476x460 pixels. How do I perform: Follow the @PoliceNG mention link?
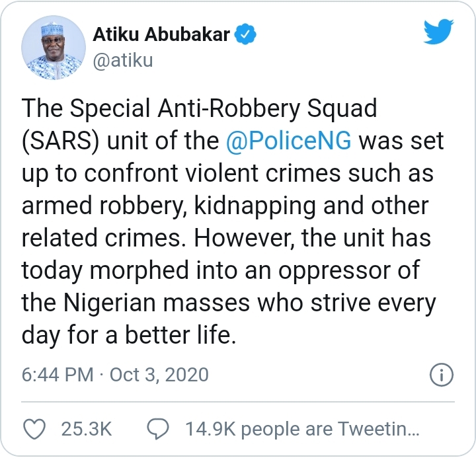click(x=290, y=141)
